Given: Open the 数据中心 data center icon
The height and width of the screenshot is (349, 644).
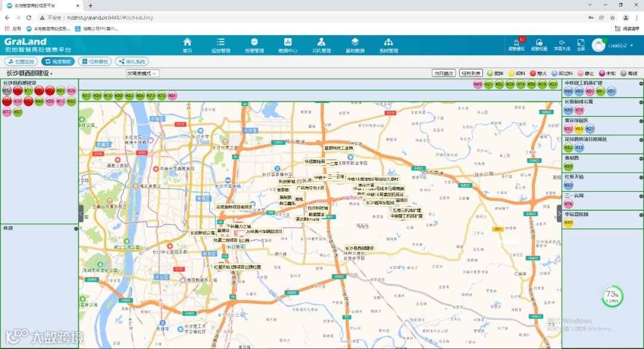Looking at the screenshot, I should [x=287, y=45].
